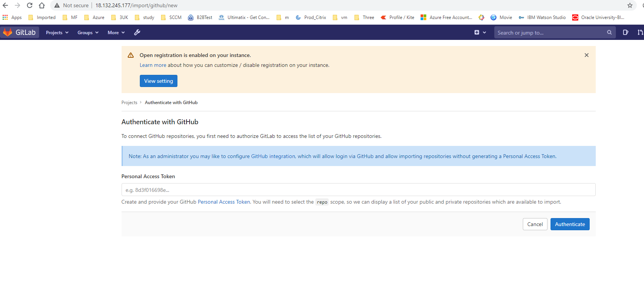Open the Profile / Kite bookmark

click(x=397, y=17)
